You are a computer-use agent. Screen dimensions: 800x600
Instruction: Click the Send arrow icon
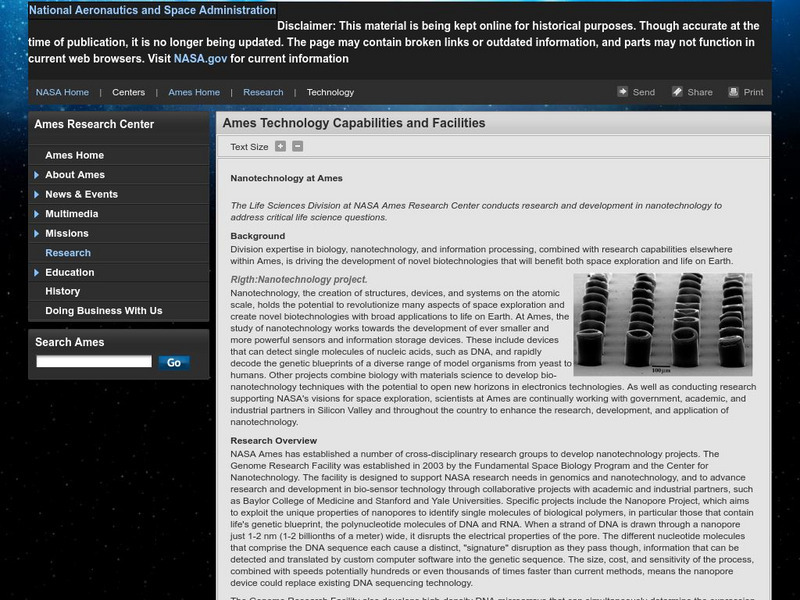[x=622, y=92]
